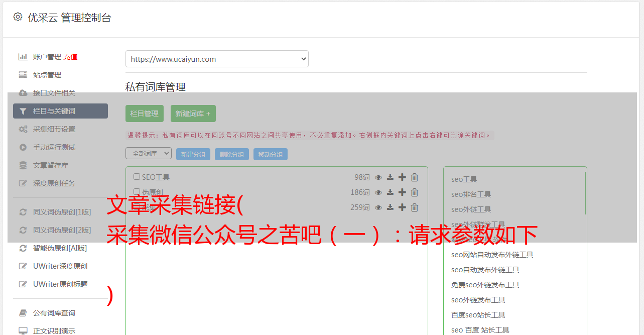Select keyword 'seo网站自动发布外链工具'

point(492,255)
